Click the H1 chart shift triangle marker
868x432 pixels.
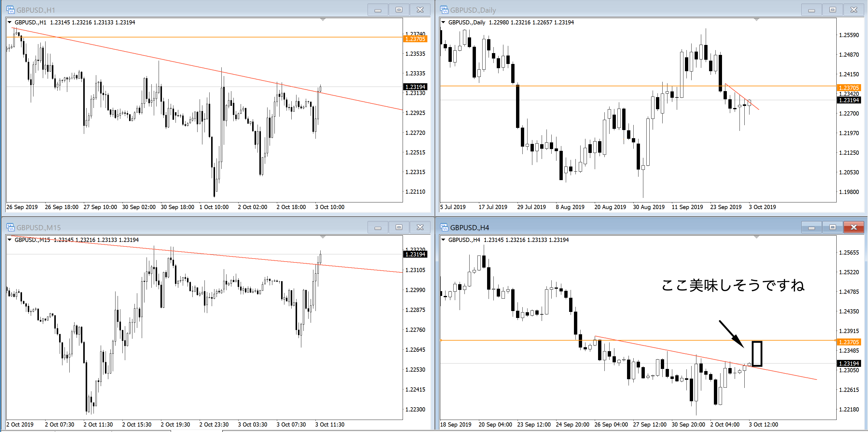[x=323, y=20]
